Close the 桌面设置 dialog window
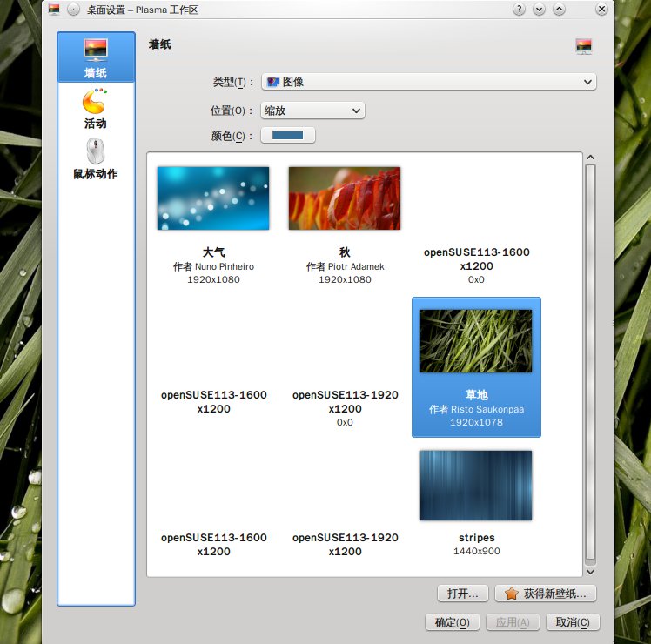The image size is (651, 644). point(601,9)
